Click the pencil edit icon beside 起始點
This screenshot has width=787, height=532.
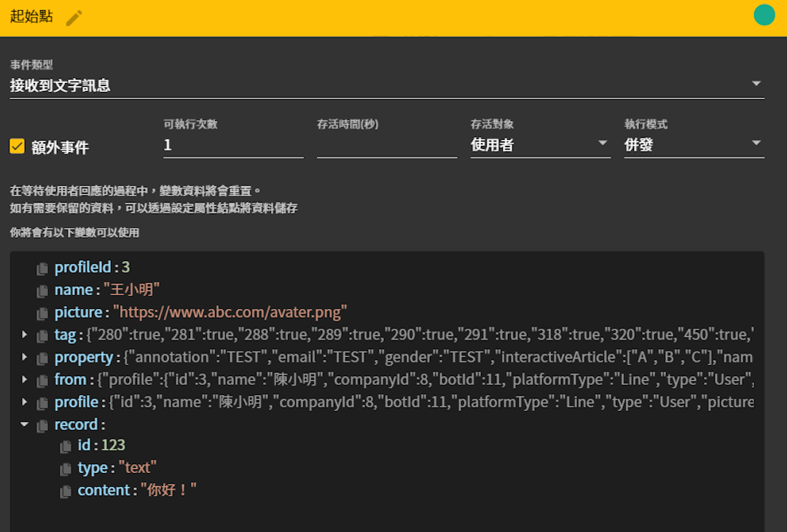click(x=74, y=17)
